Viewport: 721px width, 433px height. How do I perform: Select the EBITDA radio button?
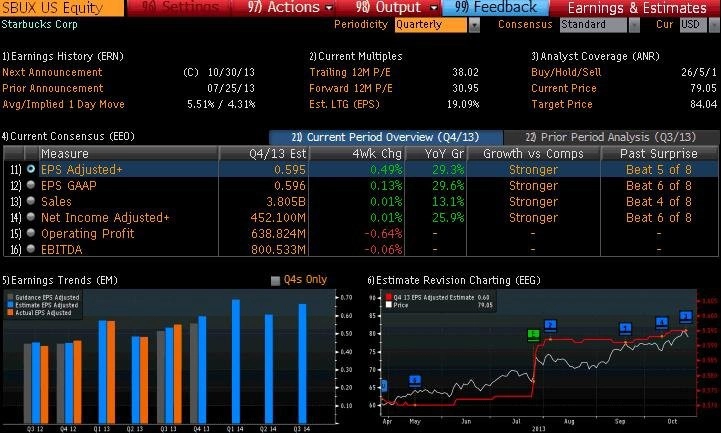(x=31, y=249)
